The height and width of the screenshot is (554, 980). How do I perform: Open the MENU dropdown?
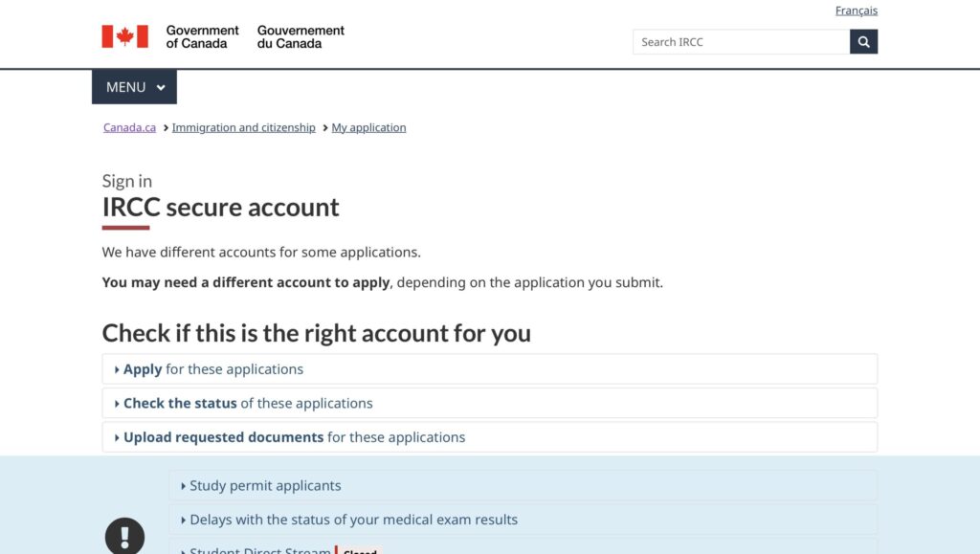(x=134, y=87)
